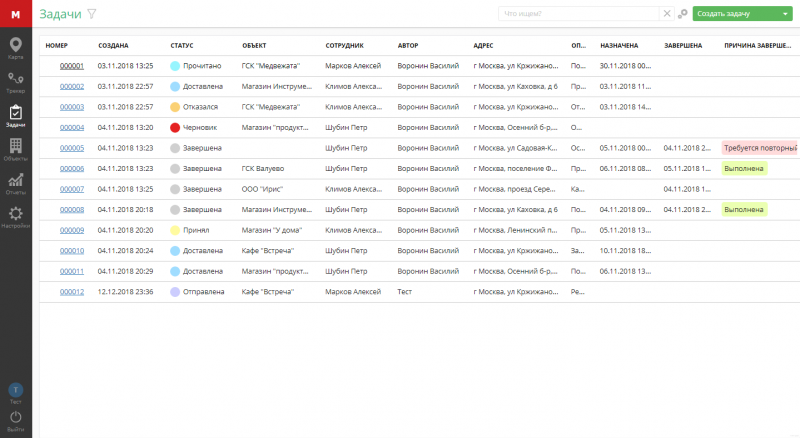Image resolution: width=800 pixels, height=438 pixels.
Task: Clear the search field with the X icon
Action: pos(667,14)
